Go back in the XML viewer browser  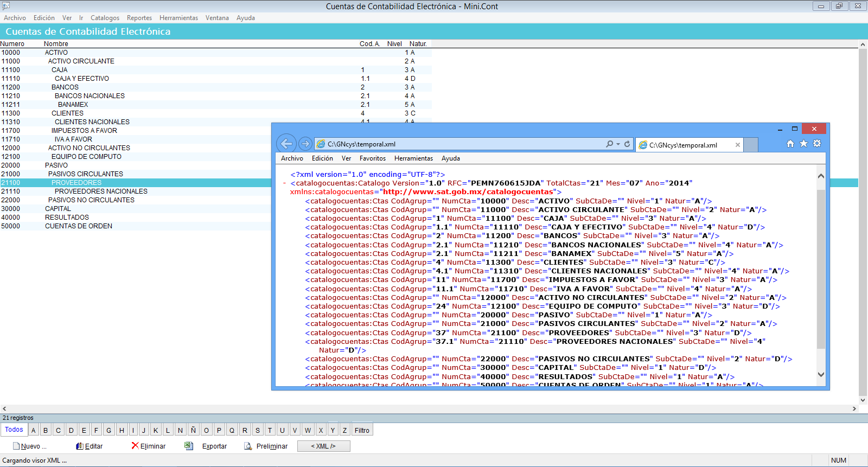pos(286,144)
